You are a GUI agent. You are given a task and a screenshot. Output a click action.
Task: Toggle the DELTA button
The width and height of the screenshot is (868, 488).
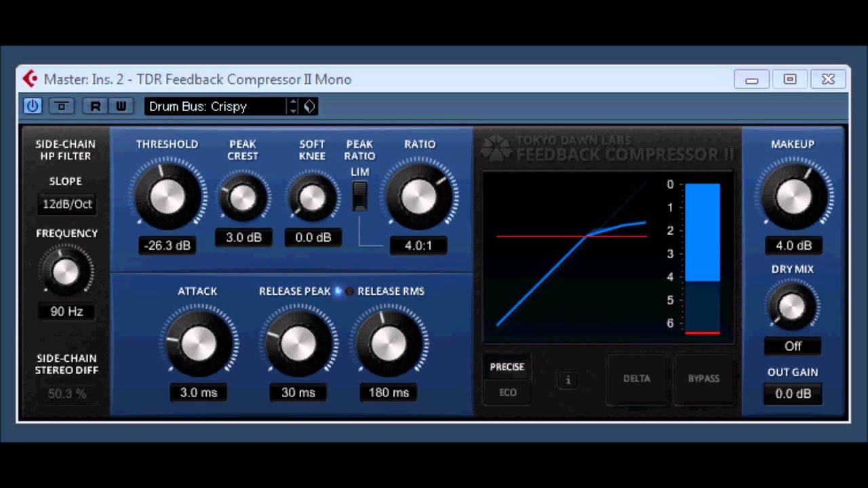(x=637, y=379)
